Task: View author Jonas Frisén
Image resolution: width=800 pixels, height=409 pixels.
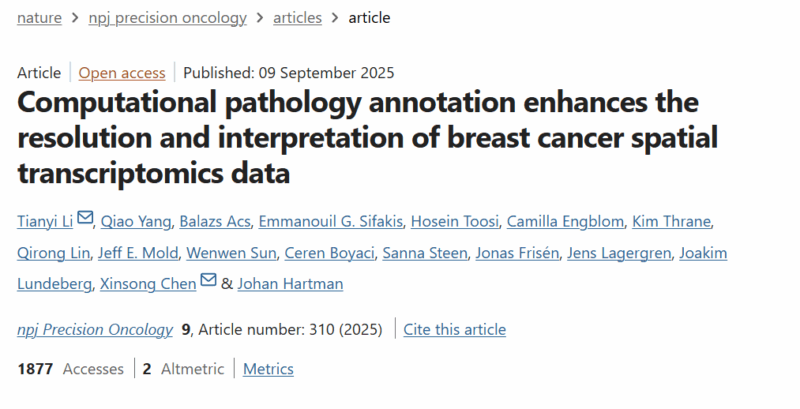Action: (x=517, y=253)
